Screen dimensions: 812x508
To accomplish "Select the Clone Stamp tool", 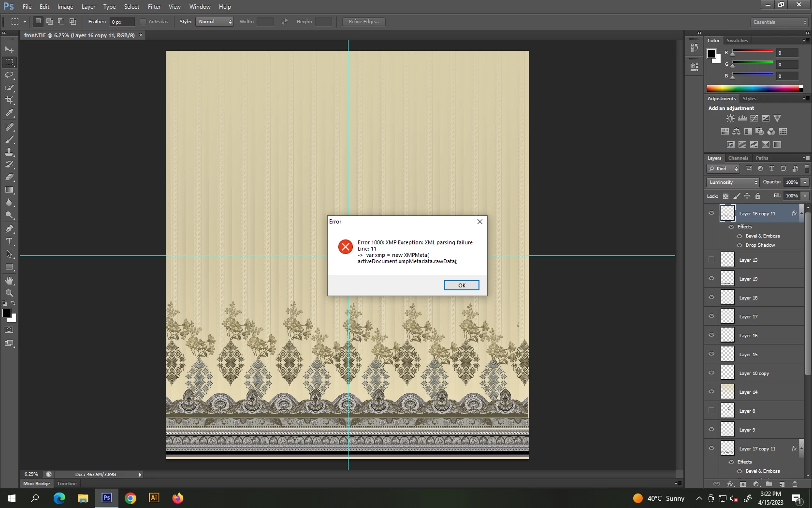I will (9, 152).
